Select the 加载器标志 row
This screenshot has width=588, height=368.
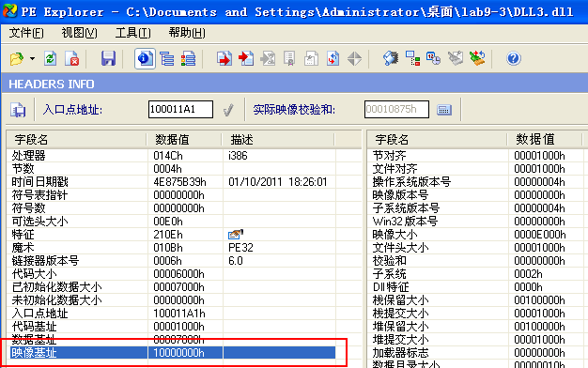coord(477,353)
